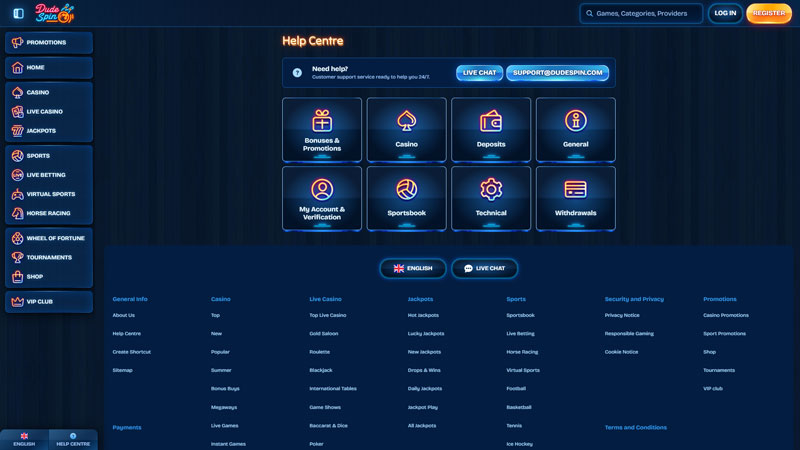The width and height of the screenshot is (800, 450).
Task: Click the Tournaments trophy icon
Action: 17,257
